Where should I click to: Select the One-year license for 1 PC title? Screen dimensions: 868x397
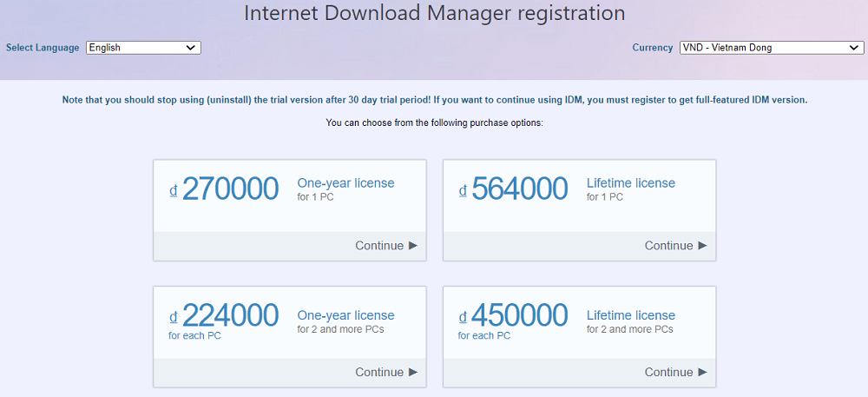coord(346,182)
